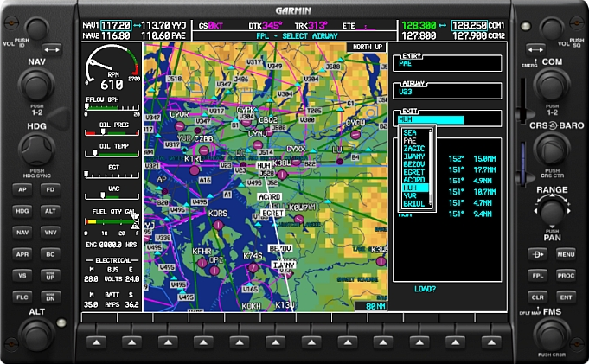Pick BRIOL from the exit waypoint list

pyautogui.click(x=414, y=202)
